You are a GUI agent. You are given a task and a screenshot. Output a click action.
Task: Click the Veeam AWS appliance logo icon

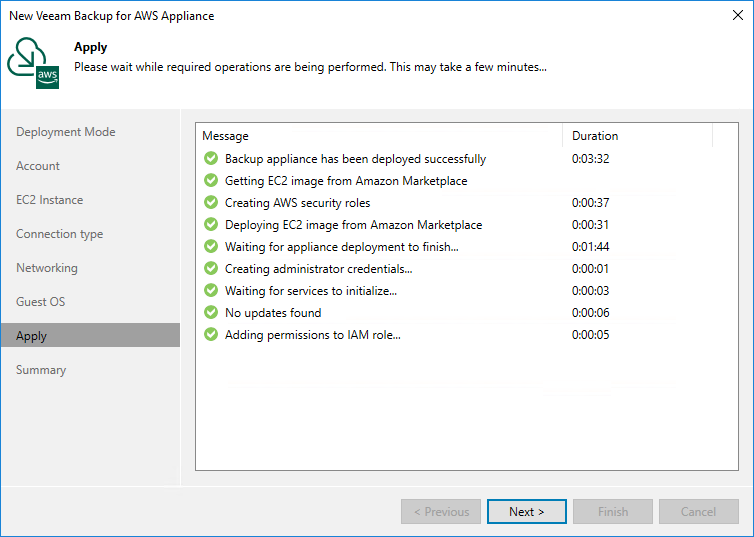pyautogui.click(x=33, y=62)
